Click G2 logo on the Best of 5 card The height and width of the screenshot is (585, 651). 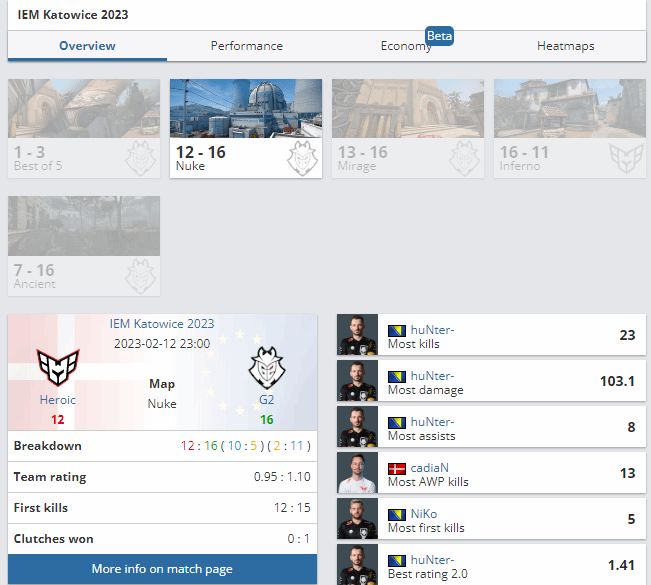point(140,158)
